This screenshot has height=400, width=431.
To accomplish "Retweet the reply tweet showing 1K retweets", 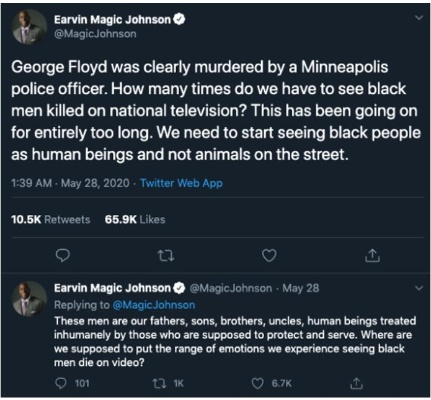I will click(x=168, y=383).
